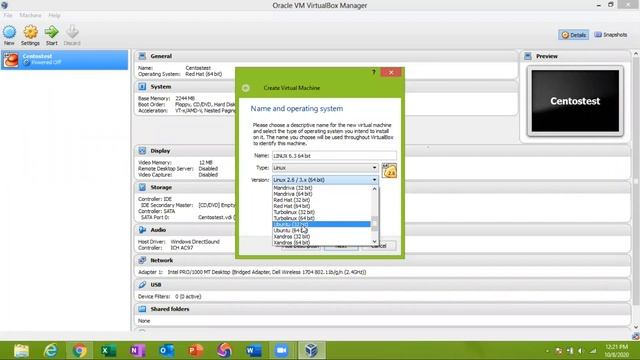Image resolution: width=640 pixels, height=360 pixels.
Task: Open the File menu
Action: (x=8, y=15)
